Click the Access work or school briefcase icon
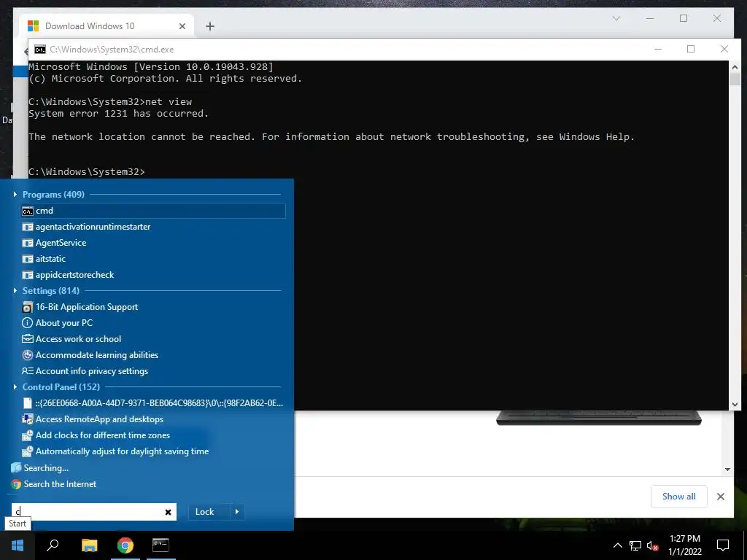The width and height of the screenshot is (747, 560). click(x=28, y=339)
